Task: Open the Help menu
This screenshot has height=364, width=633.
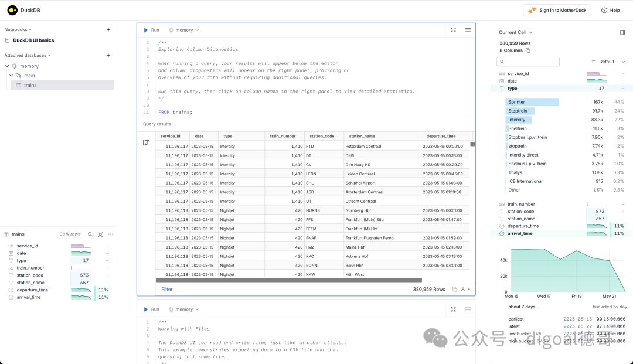Action: 610,10
